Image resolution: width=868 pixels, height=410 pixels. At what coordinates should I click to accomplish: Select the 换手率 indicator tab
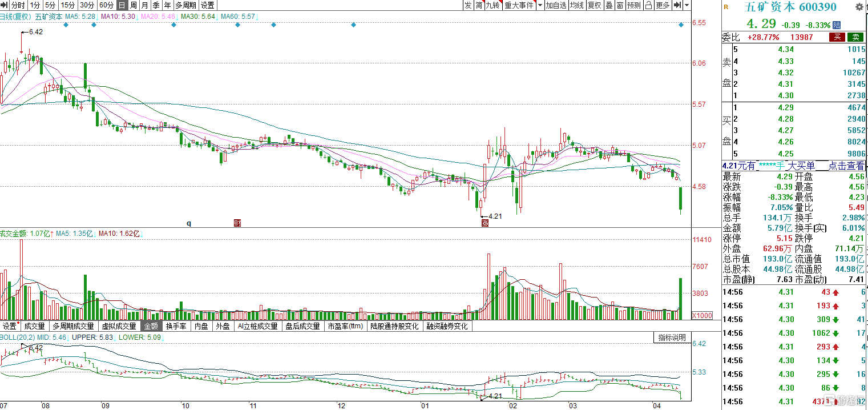(176, 327)
